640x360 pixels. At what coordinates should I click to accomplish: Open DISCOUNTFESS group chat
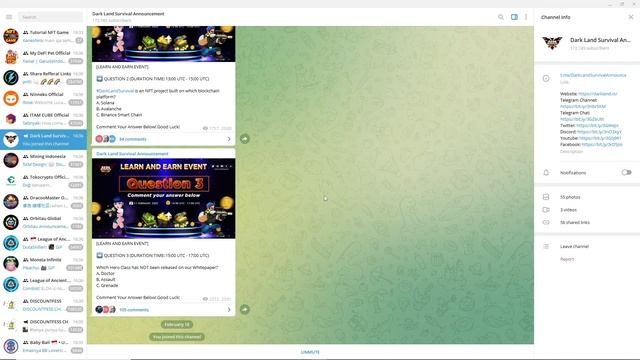(x=43, y=305)
